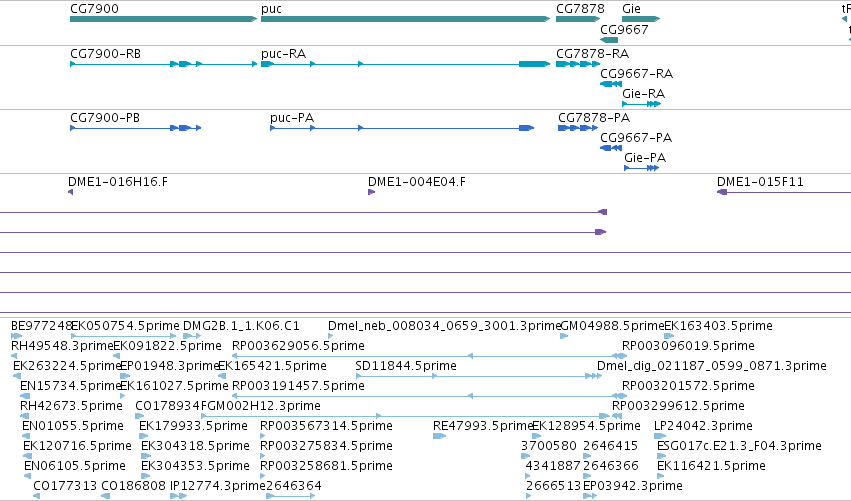Select the Gie gene arrow
The height and width of the screenshot is (501, 851).
pyautogui.click(x=641, y=19)
